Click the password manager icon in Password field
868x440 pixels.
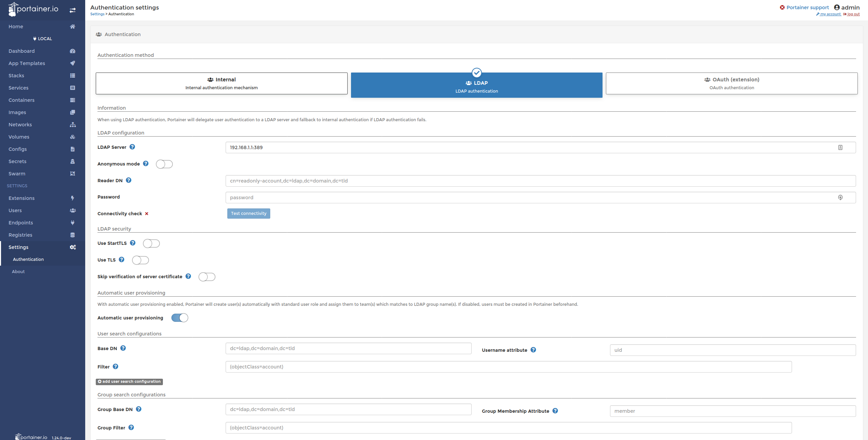(x=840, y=198)
